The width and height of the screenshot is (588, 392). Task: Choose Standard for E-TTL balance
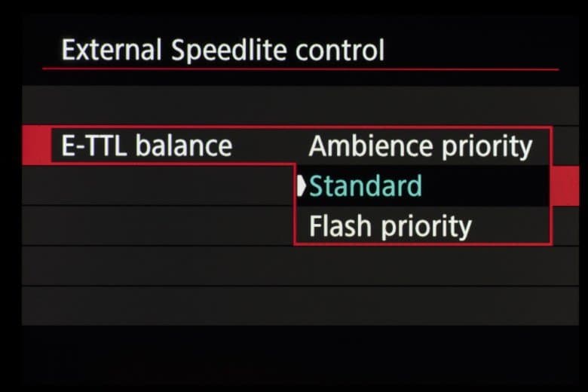[x=365, y=186]
